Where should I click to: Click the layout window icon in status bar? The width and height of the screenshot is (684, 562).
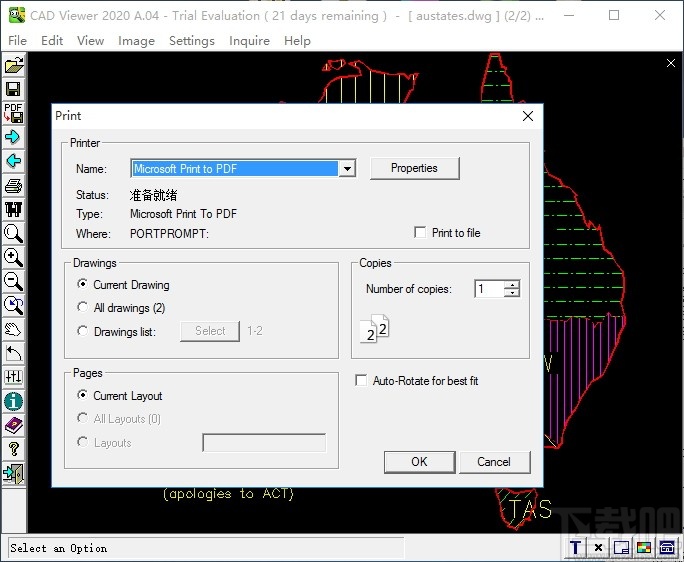(621, 547)
